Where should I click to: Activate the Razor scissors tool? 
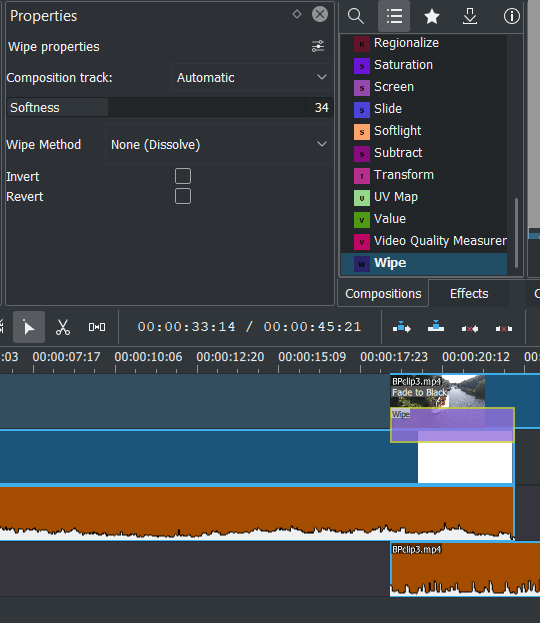click(x=63, y=327)
